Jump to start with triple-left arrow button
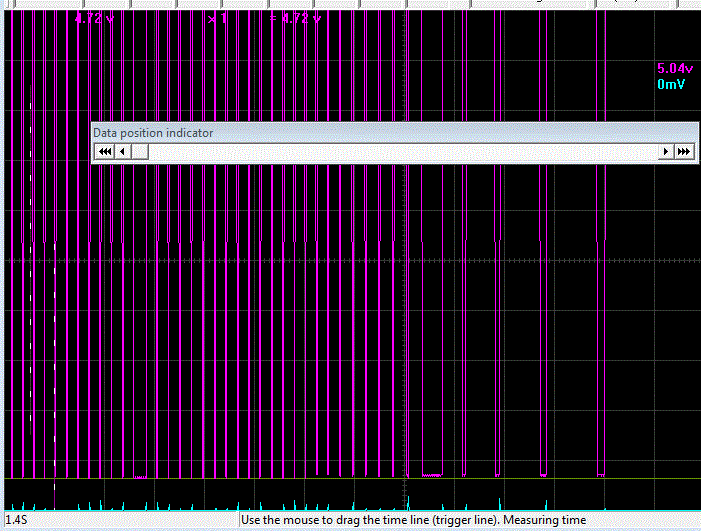701x531 pixels. pos(103,152)
